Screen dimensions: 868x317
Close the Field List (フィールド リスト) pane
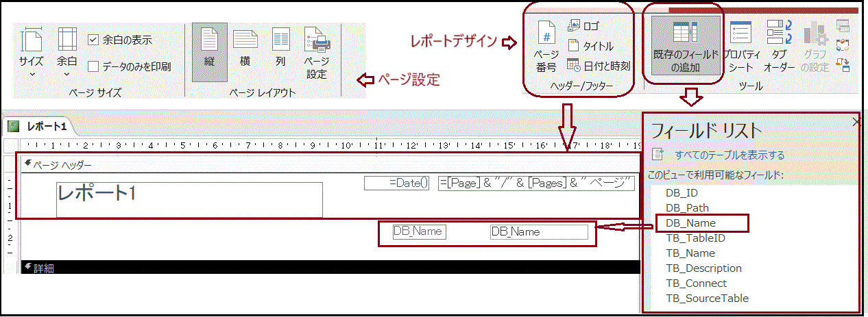[856, 122]
